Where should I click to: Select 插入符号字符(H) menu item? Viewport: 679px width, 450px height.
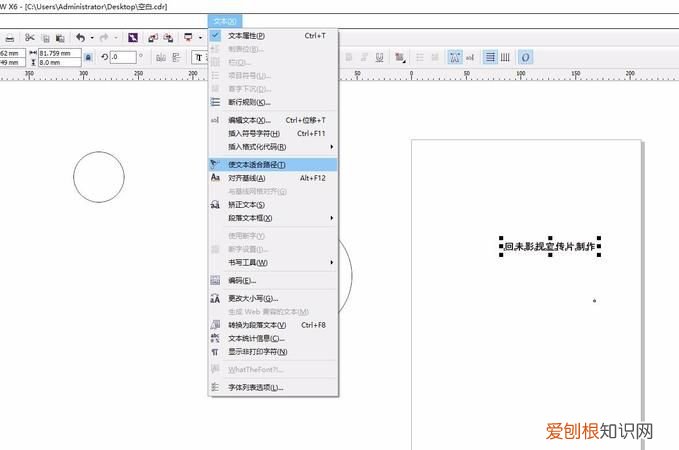pos(273,134)
